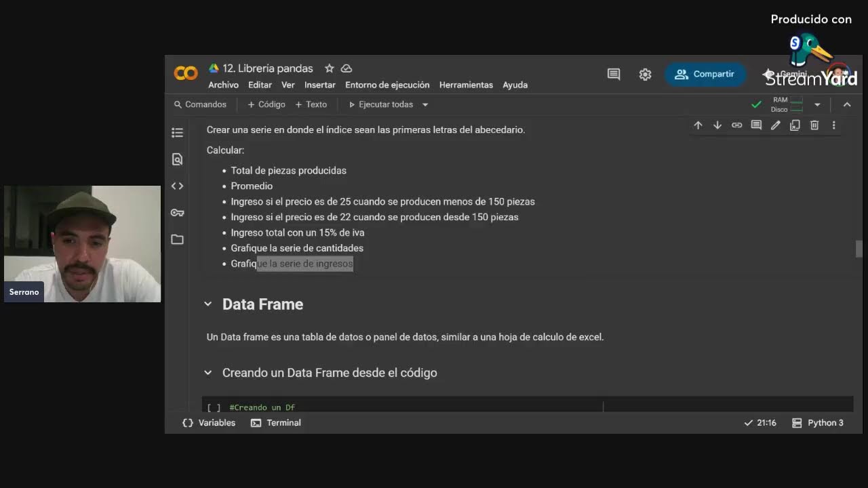
Task: Add a new Texto cell
Action: click(x=311, y=104)
